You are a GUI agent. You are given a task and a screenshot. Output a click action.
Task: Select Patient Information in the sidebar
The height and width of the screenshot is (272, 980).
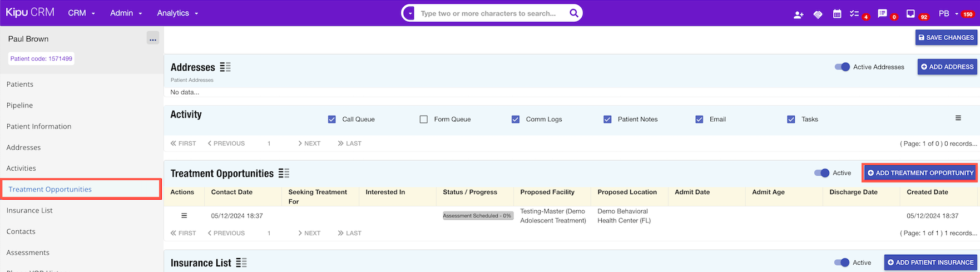[39, 126]
